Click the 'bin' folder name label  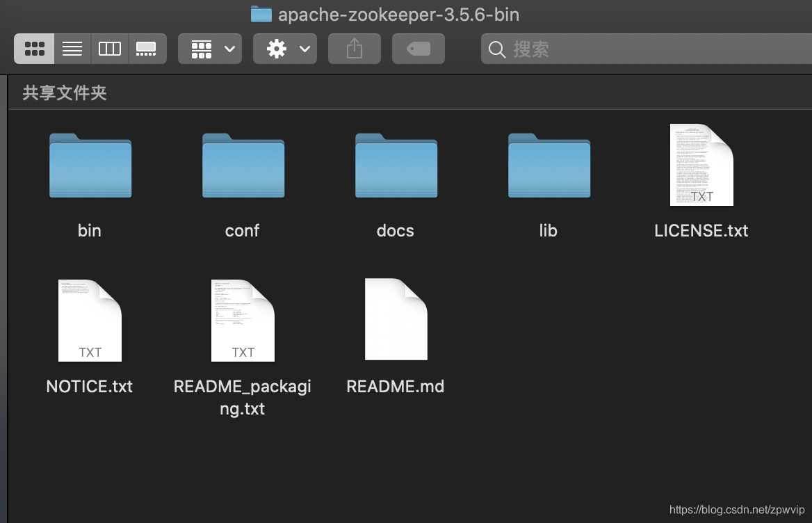(90, 230)
